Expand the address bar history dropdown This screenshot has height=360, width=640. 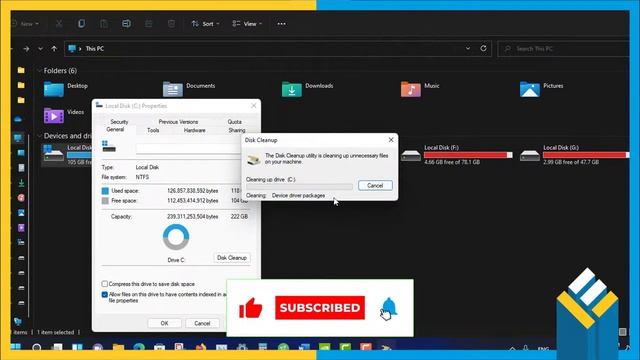click(468, 48)
